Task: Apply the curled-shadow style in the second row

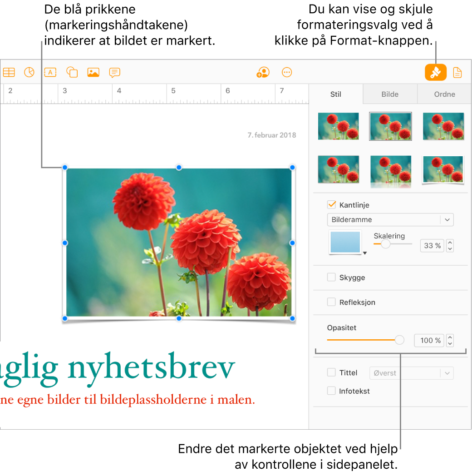Action: (x=443, y=169)
